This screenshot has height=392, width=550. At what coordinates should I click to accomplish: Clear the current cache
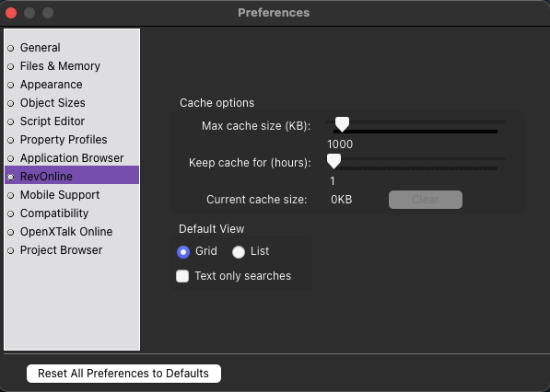425,200
